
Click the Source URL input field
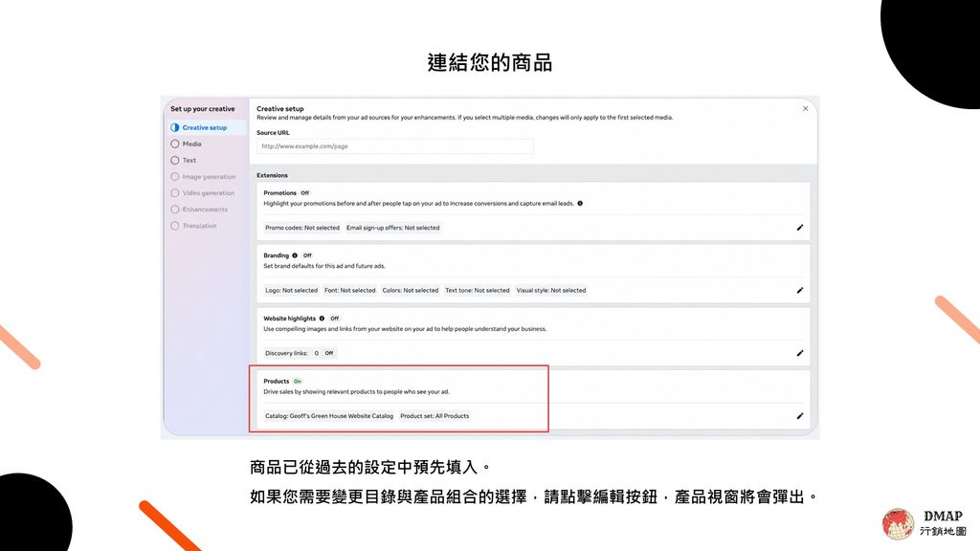[x=395, y=146]
